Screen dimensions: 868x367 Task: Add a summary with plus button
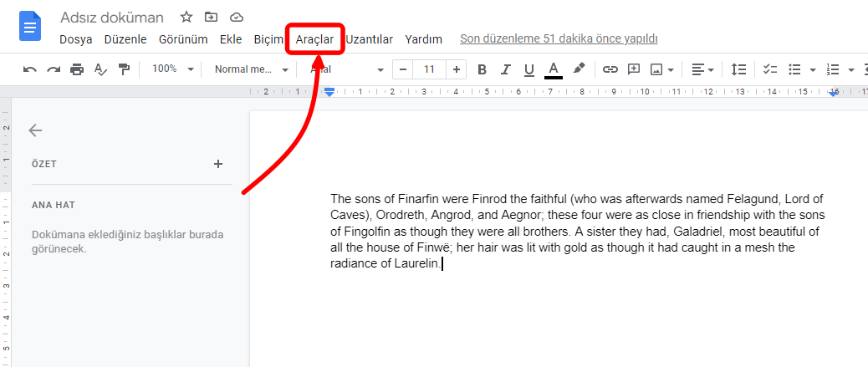point(218,164)
